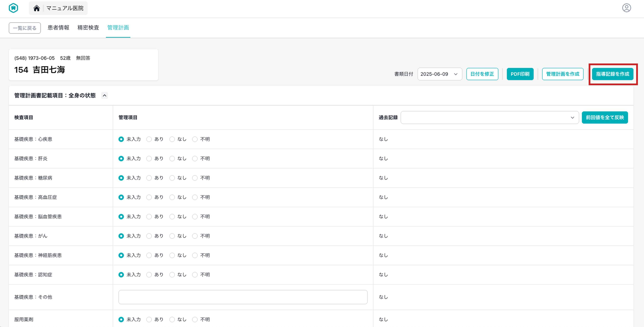Select あり for 糖尿病
The height and width of the screenshot is (327, 644).
click(149, 178)
